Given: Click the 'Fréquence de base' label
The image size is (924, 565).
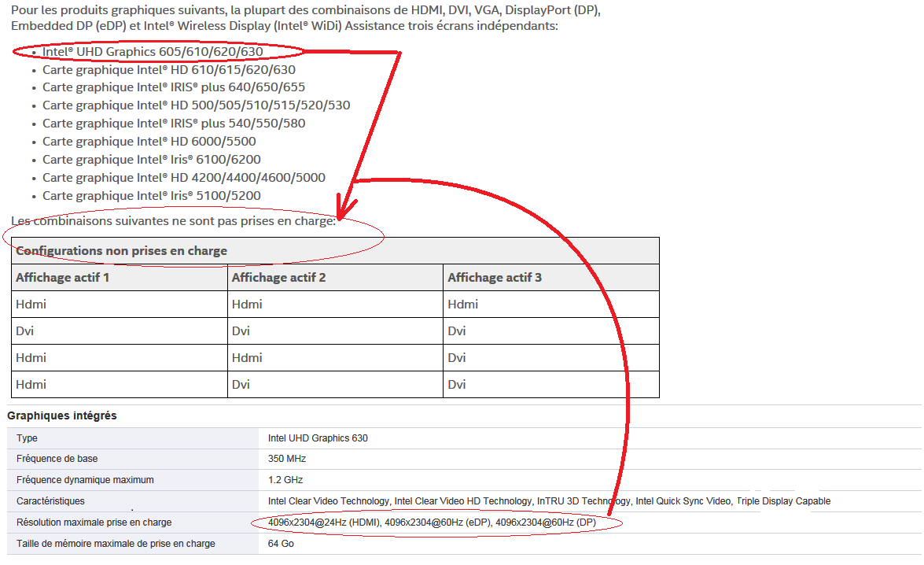Looking at the screenshot, I should point(57,459).
